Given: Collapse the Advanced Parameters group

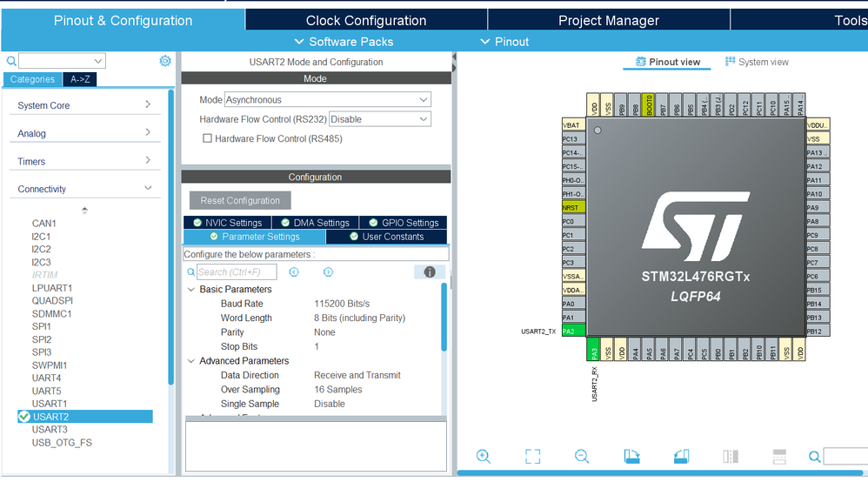Looking at the screenshot, I should 191,361.
